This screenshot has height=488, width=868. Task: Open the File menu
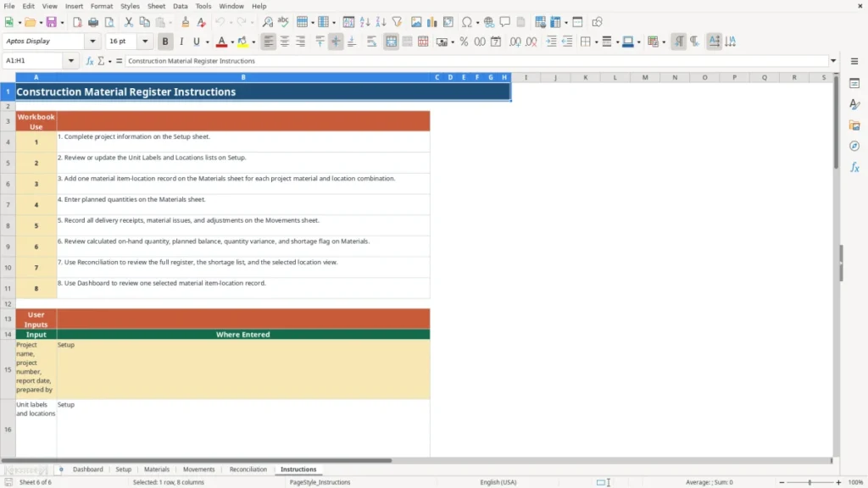point(9,6)
